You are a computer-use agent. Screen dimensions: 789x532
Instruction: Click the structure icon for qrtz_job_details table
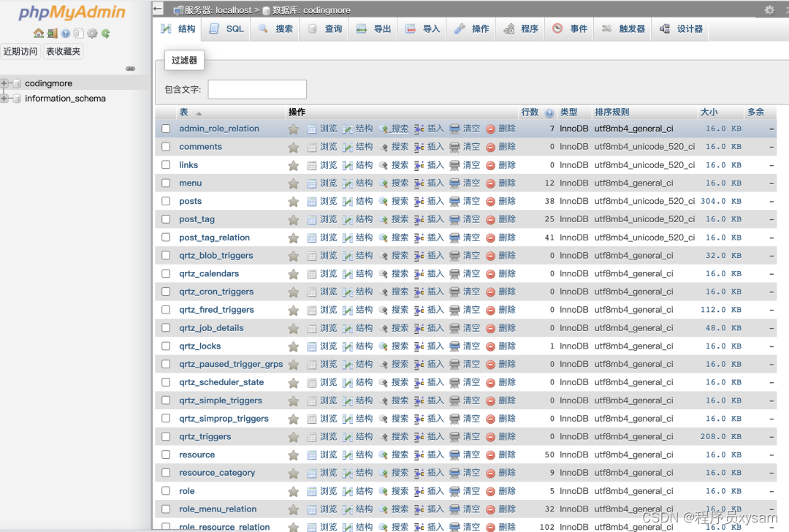[x=347, y=329]
